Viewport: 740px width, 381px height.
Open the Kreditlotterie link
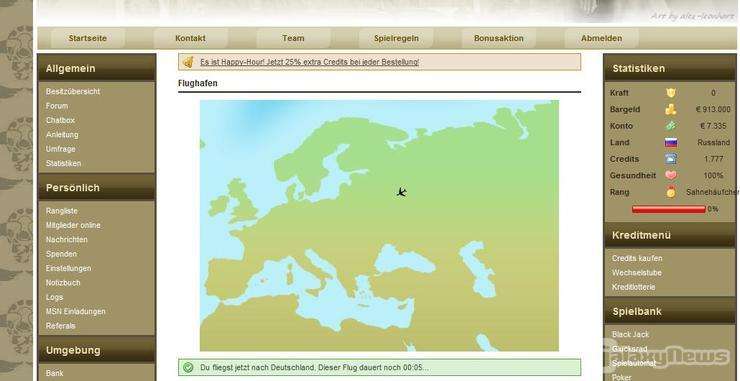click(x=633, y=287)
